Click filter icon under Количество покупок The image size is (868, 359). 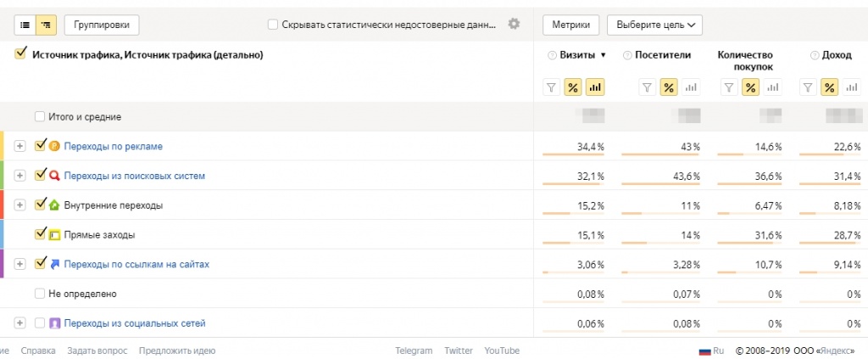point(729,87)
